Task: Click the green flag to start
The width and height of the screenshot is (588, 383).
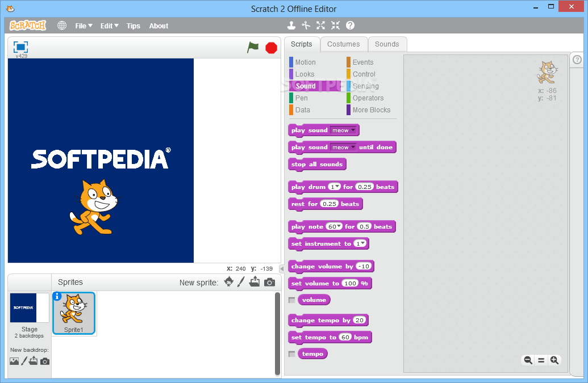Action: [253, 48]
